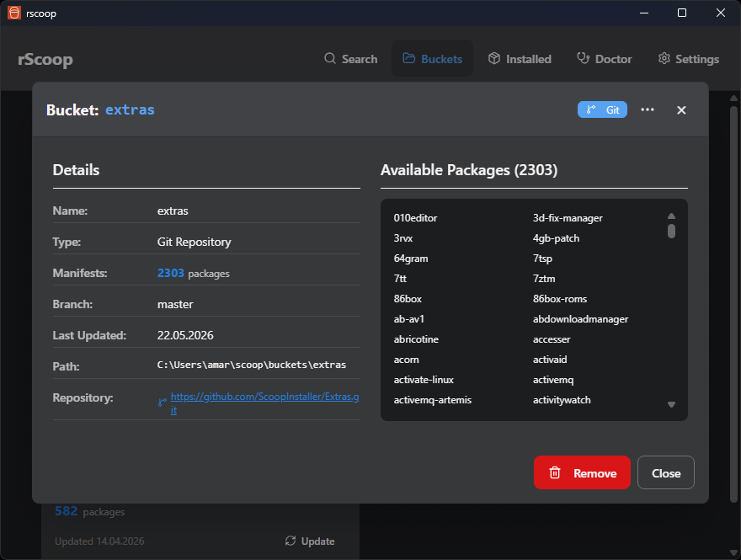Image resolution: width=741 pixels, height=560 pixels.
Task: Select the 7ztm package
Action: (544, 279)
